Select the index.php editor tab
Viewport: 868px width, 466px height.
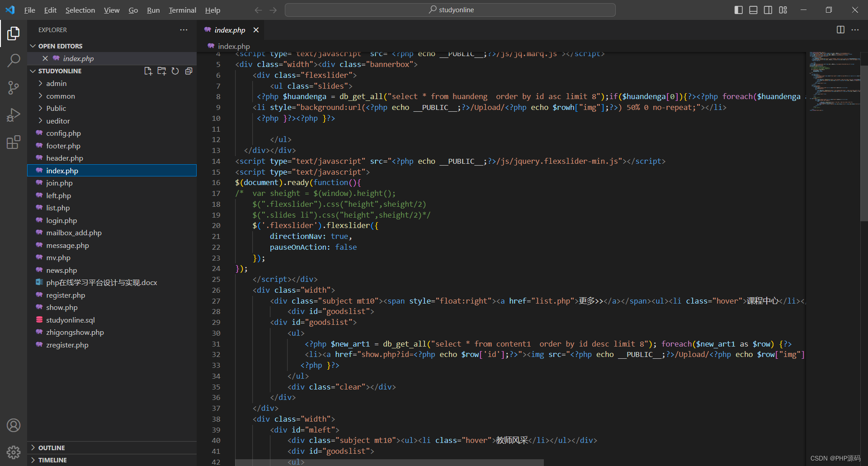231,30
